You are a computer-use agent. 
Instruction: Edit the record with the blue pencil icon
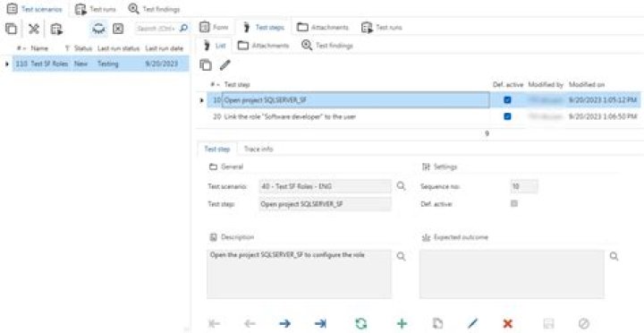(473, 324)
